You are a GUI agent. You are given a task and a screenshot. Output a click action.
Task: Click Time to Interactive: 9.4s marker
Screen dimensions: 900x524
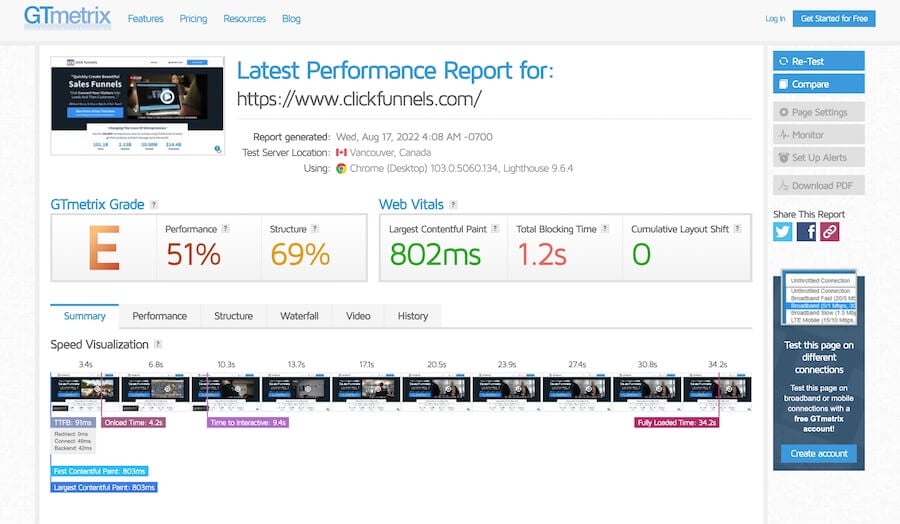pyautogui.click(x=248, y=422)
